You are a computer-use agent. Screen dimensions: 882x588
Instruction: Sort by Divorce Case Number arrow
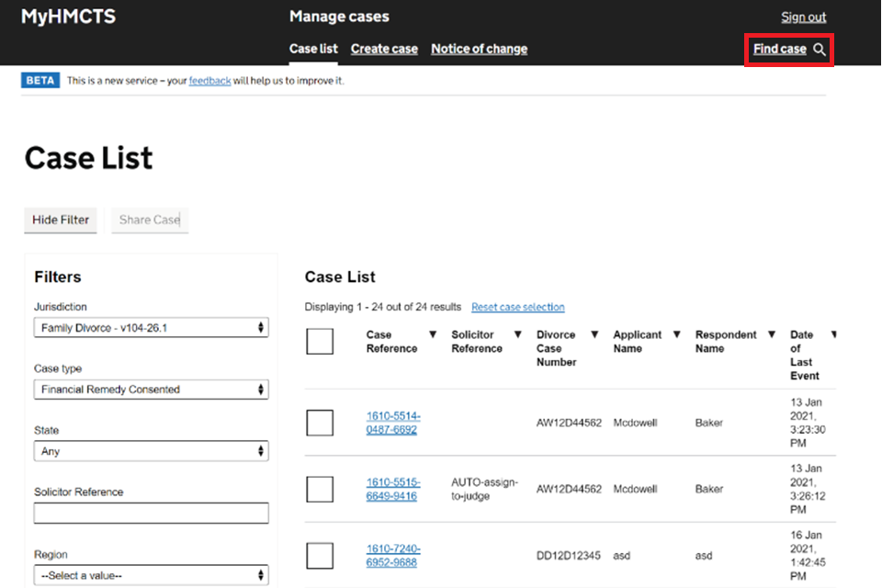point(594,335)
